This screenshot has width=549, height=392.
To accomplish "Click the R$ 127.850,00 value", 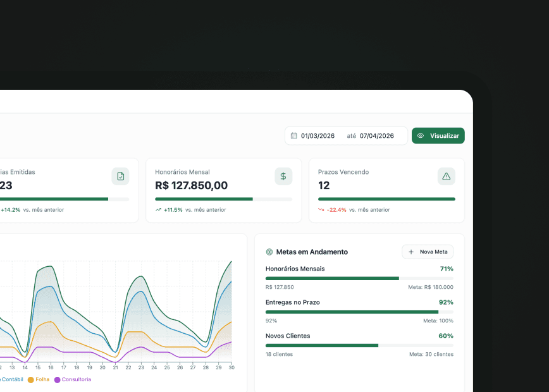I will pos(191,185).
